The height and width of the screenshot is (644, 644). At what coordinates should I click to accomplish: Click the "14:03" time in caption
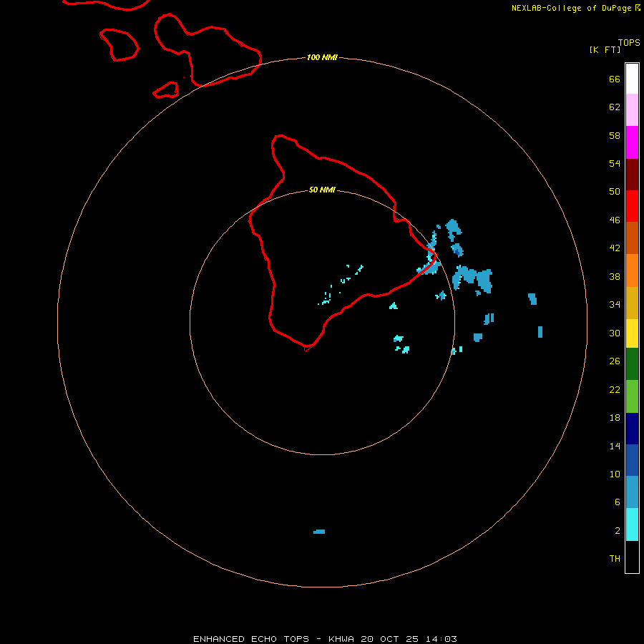tap(441, 639)
